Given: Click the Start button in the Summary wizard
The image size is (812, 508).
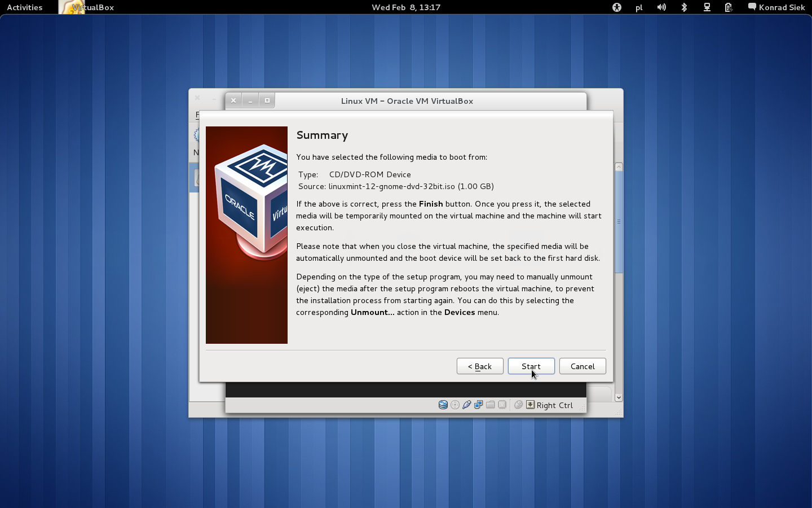Looking at the screenshot, I should (531, 366).
